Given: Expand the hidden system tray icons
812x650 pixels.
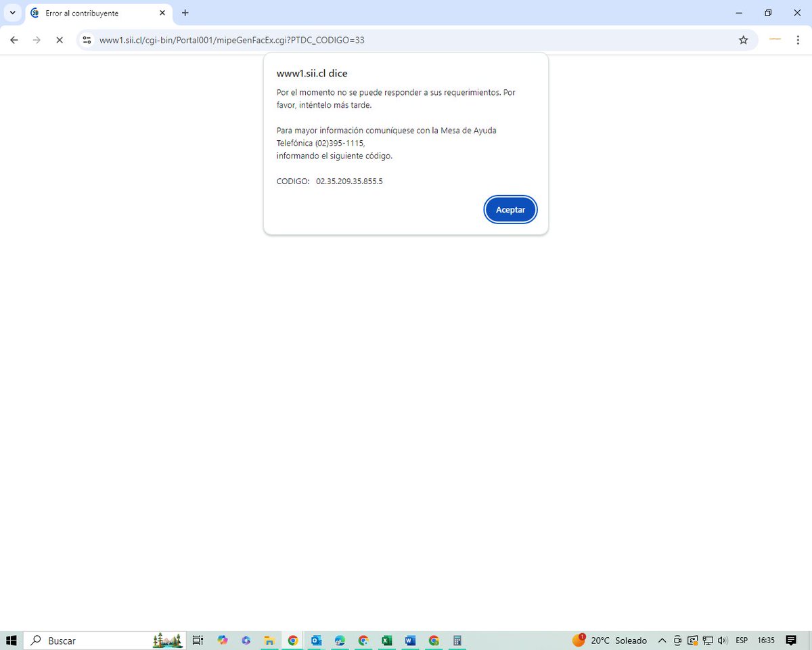Looking at the screenshot, I should point(662,640).
